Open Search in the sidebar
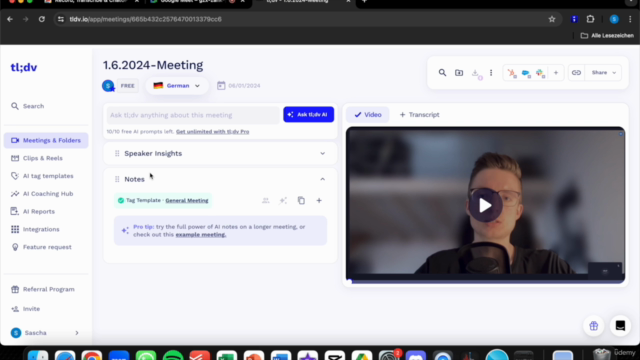 27,106
